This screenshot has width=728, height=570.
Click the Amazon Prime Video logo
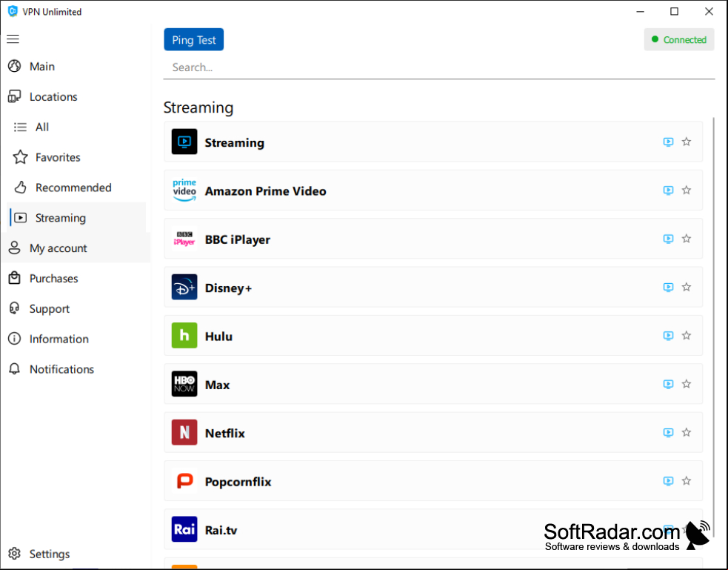[184, 190]
